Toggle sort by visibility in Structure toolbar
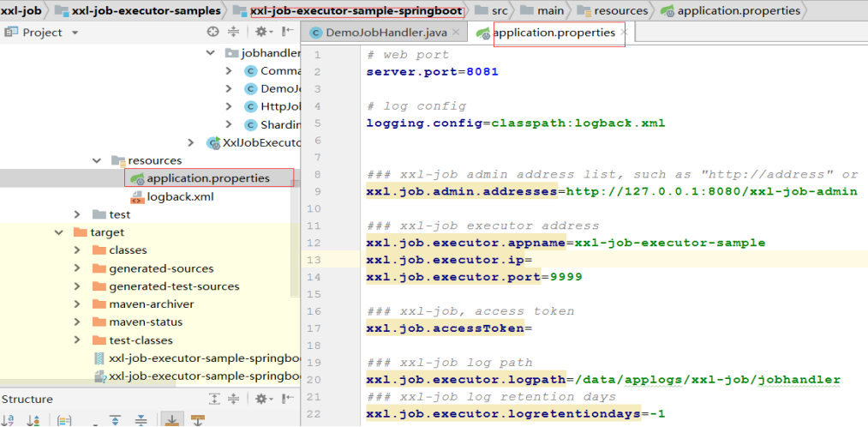Viewport: 868px width, 427px height. pyautogui.click(x=33, y=420)
